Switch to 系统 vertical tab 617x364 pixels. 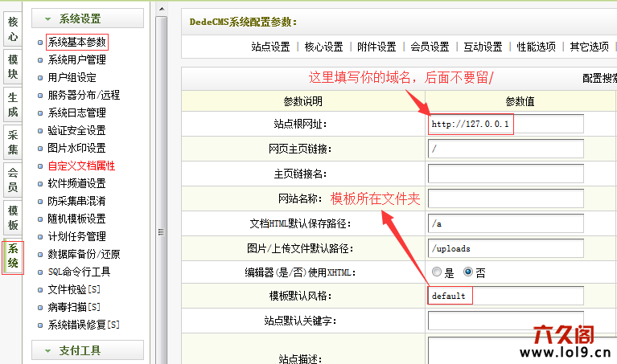13,256
